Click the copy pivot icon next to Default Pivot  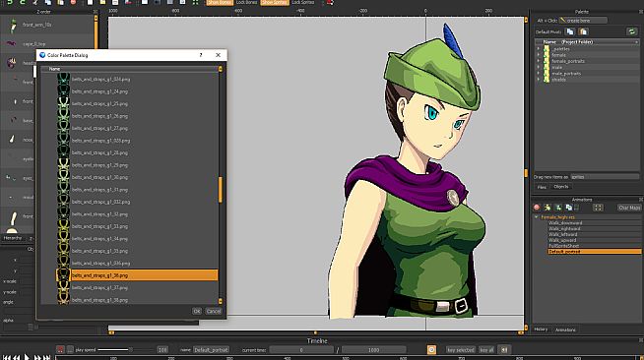[570, 31]
